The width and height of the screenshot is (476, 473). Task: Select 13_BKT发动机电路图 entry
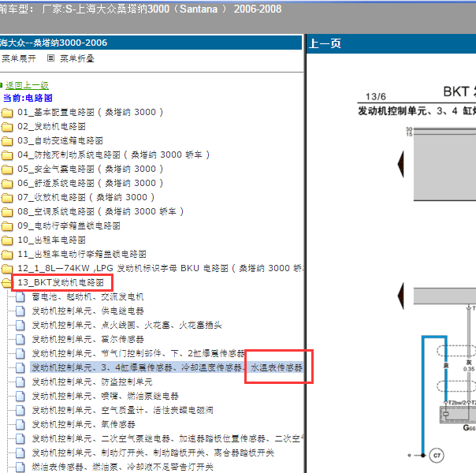pos(61,283)
